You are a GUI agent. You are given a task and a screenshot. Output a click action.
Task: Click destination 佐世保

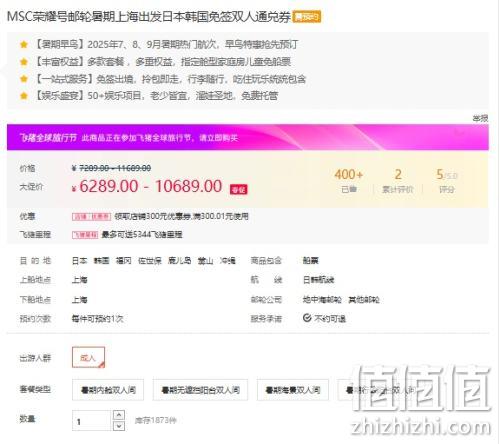[150, 261]
